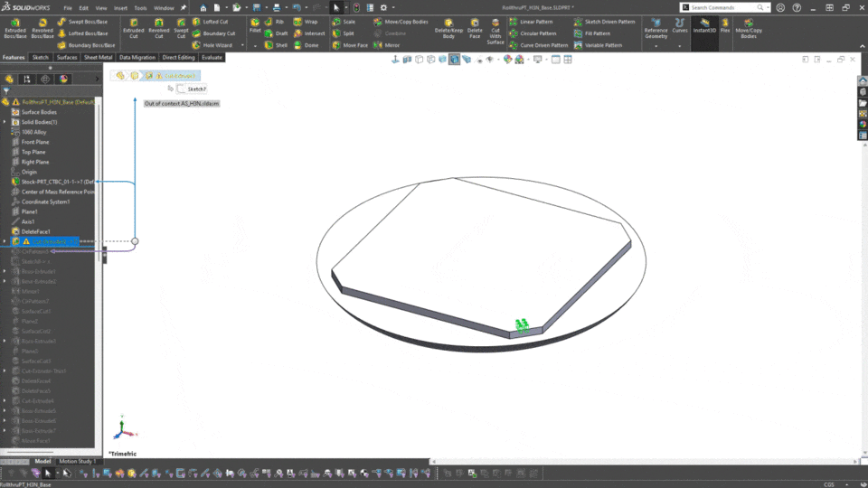Expand the Solid Bodies(1) folder
The image size is (868, 488).
tap(5, 122)
